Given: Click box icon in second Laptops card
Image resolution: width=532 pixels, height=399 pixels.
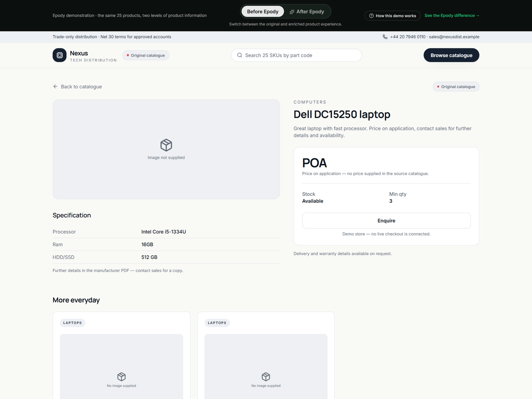Looking at the screenshot, I should 266,377.
